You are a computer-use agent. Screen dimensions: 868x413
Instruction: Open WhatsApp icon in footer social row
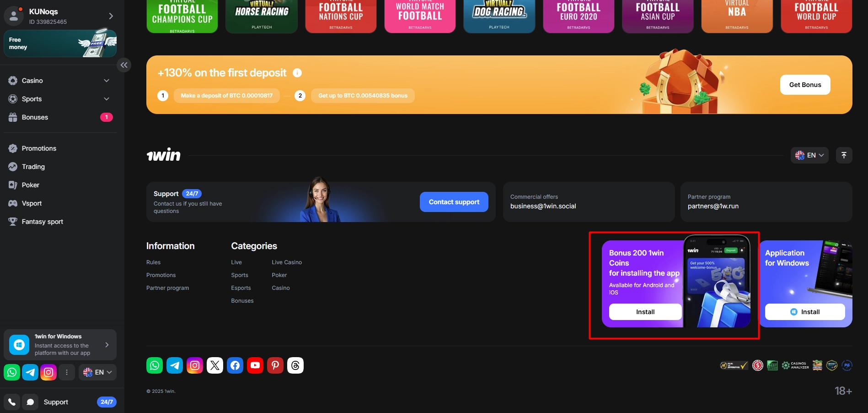tap(155, 365)
